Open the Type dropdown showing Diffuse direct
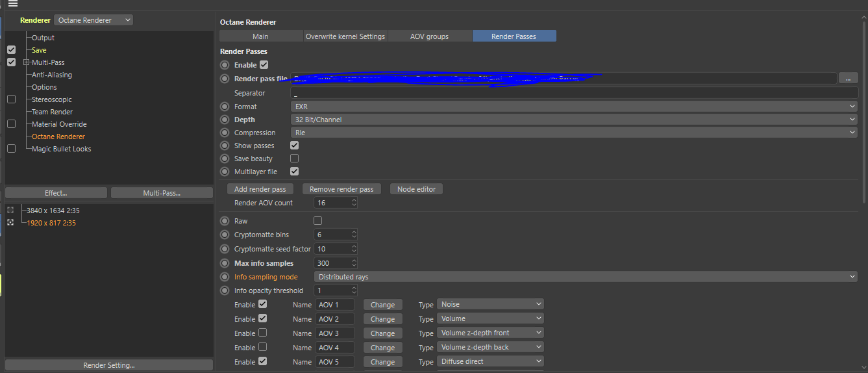868x373 pixels. (x=490, y=361)
